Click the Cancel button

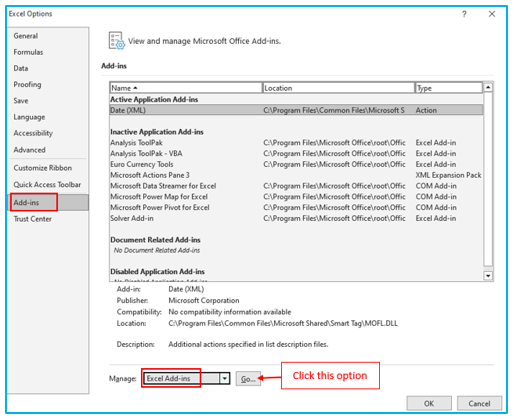[x=479, y=403]
